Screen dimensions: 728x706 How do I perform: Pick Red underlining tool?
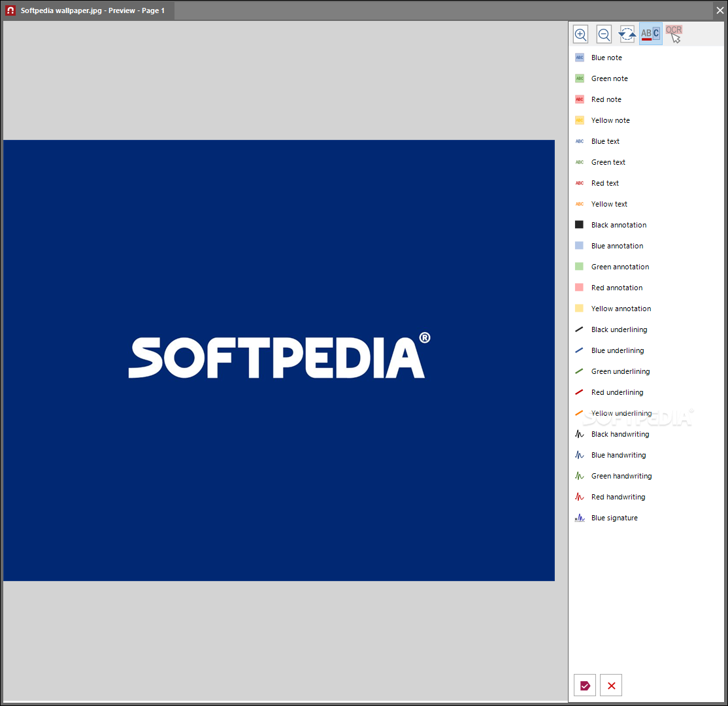(x=609, y=392)
